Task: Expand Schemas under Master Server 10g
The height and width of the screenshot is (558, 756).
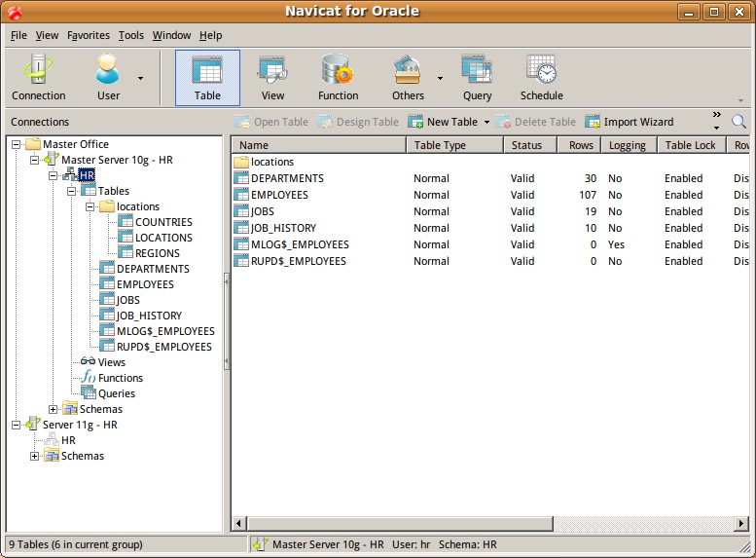Action: 54,409
